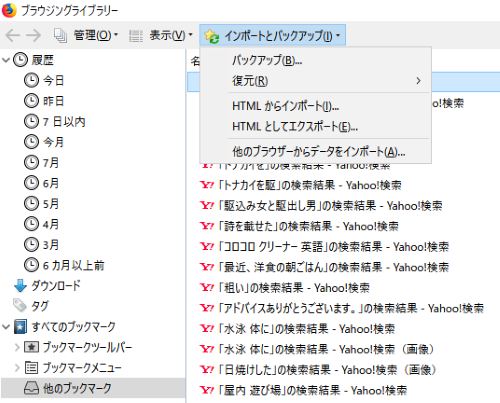500x403 pixels.
Task: Click the clock icon beside 昨日
Action: pyautogui.click(x=31, y=101)
